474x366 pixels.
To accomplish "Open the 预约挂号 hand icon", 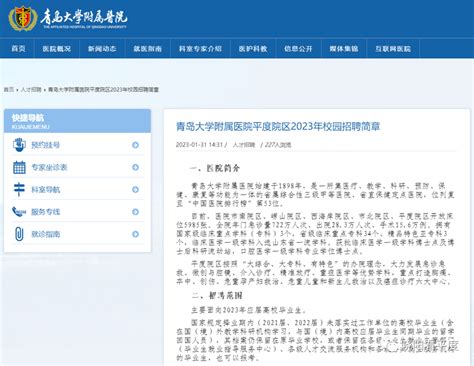I will [19, 145].
